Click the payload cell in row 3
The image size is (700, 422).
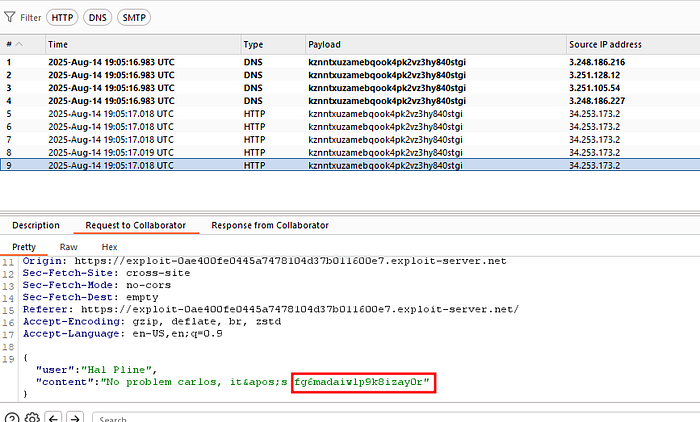click(387, 88)
